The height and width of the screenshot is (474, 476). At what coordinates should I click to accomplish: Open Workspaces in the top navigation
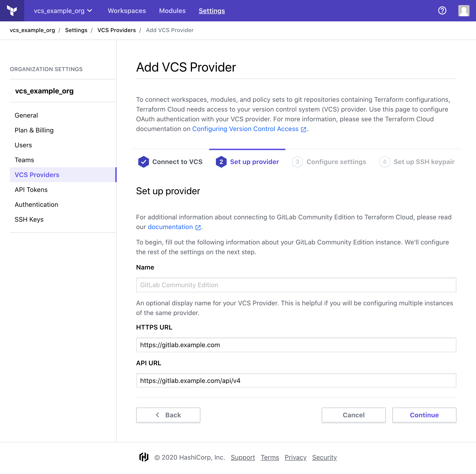[x=127, y=11]
